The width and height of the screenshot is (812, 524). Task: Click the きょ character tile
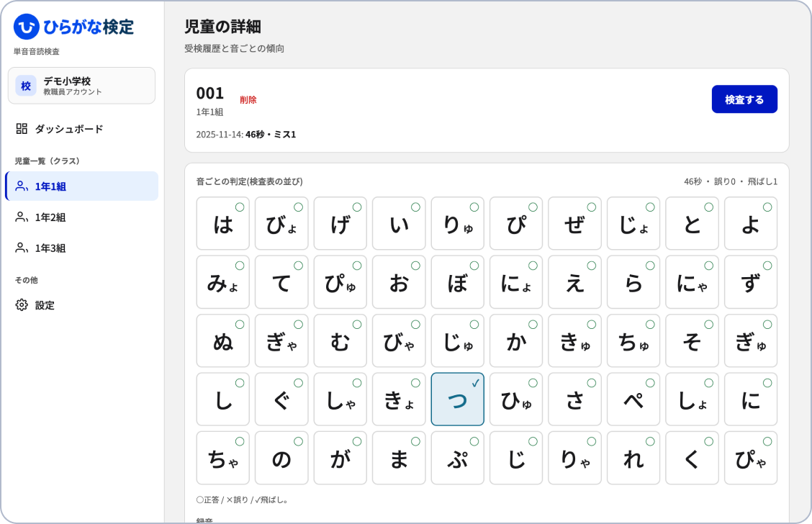click(x=399, y=399)
